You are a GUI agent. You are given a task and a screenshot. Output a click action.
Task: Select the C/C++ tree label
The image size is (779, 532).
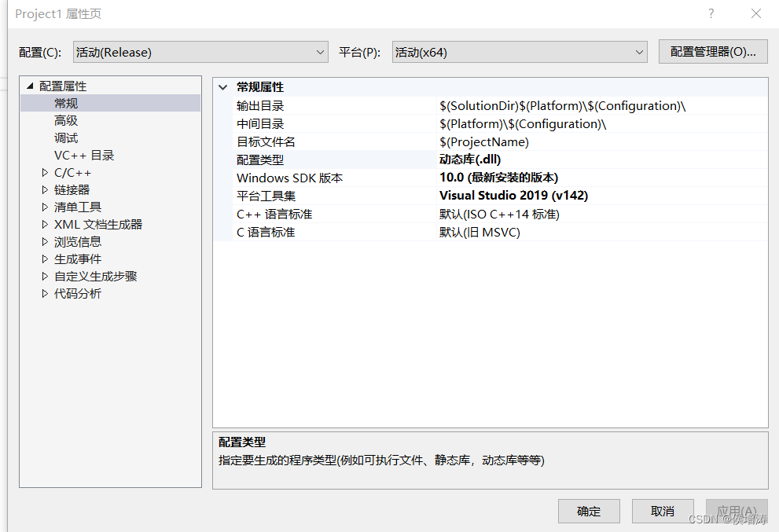(72, 173)
